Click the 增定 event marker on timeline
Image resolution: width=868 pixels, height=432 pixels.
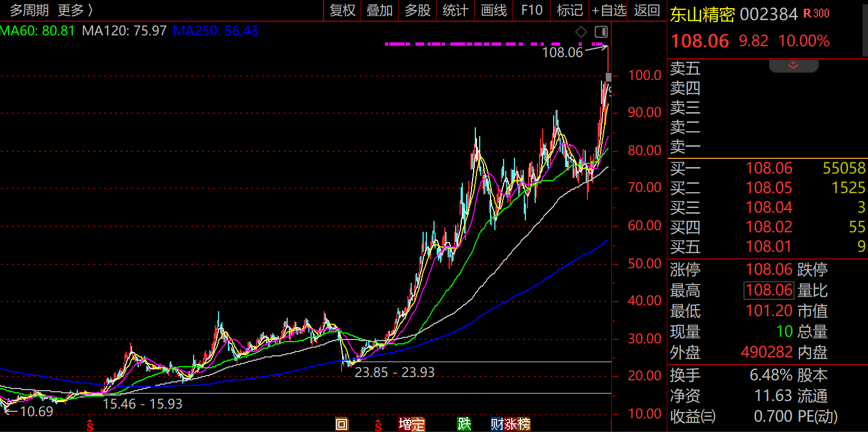tap(411, 424)
